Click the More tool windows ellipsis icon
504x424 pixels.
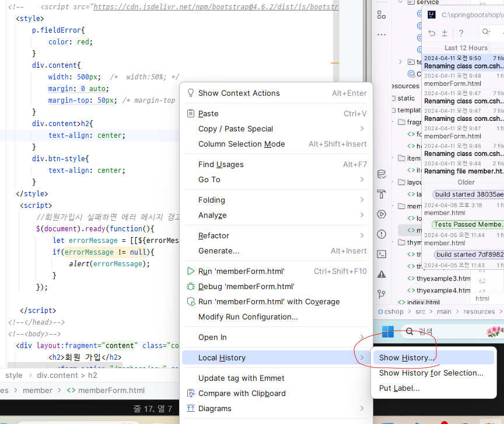(381, 34)
